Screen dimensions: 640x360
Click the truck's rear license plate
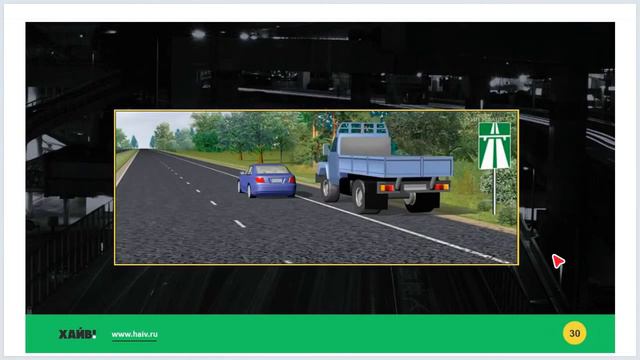click(415, 187)
